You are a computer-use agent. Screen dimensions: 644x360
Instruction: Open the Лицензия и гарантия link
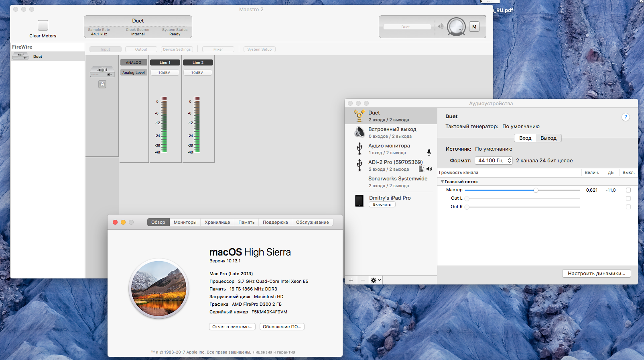point(274,352)
